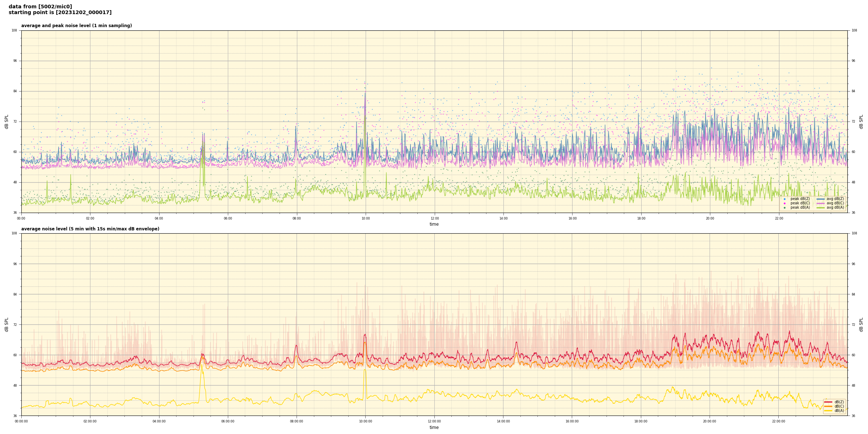The width and height of the screenshot is (868, 434).
Task: Click 12:00 tick label on top chart
Action: 434,218
